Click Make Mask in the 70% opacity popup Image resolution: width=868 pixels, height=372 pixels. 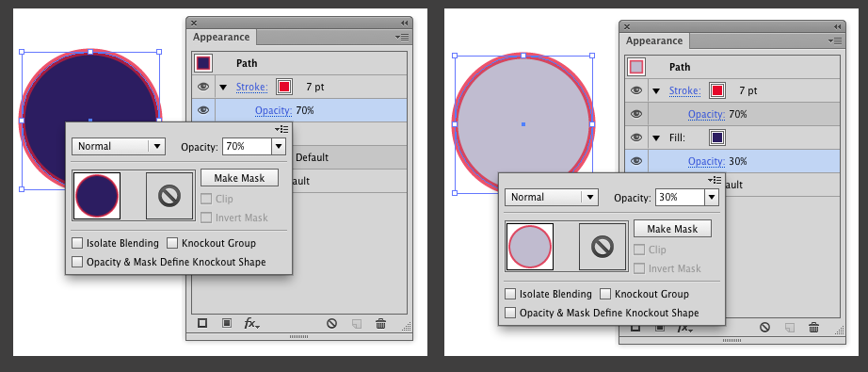click(x=239, y=178)
